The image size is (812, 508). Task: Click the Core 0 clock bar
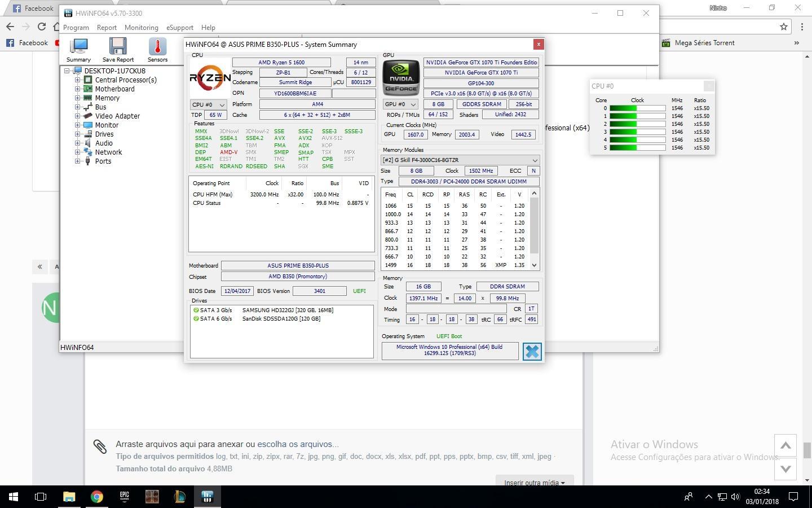tap(637, 108)
